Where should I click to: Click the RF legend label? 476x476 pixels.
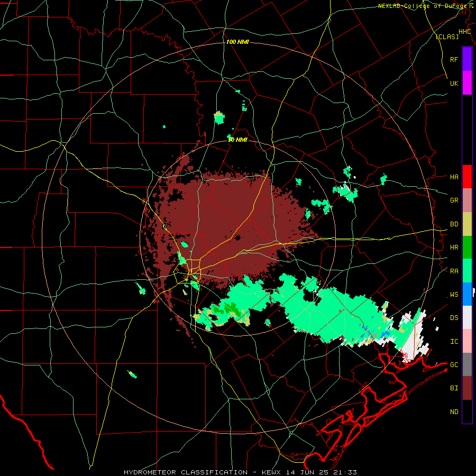[x=454, y=59]
